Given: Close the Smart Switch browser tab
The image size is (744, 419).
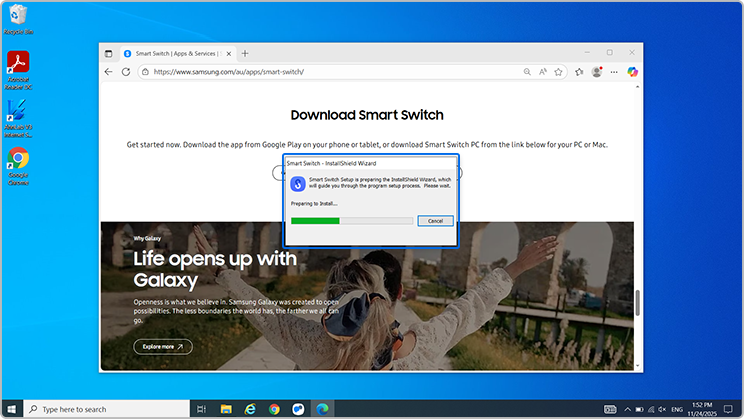Looking at the screenshot, I should [x=230, y=53].
